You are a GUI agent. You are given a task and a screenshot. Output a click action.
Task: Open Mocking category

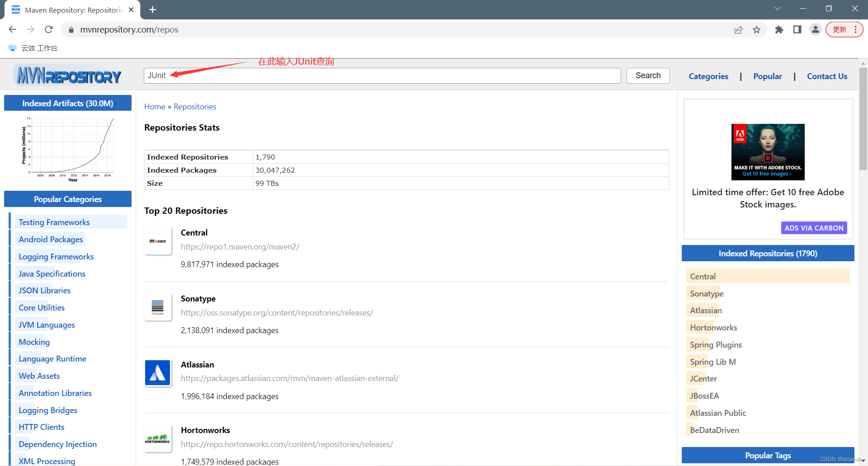[34, 342]
